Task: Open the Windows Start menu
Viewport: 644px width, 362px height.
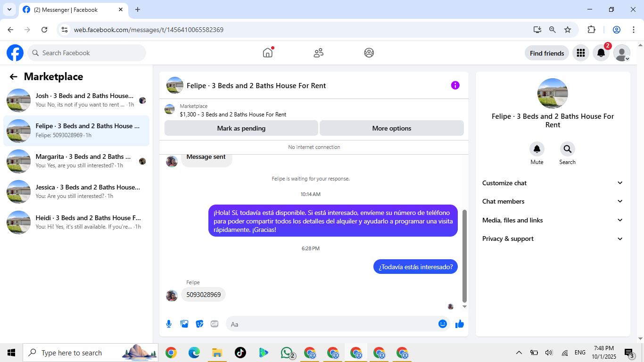Action: [11, 353]
